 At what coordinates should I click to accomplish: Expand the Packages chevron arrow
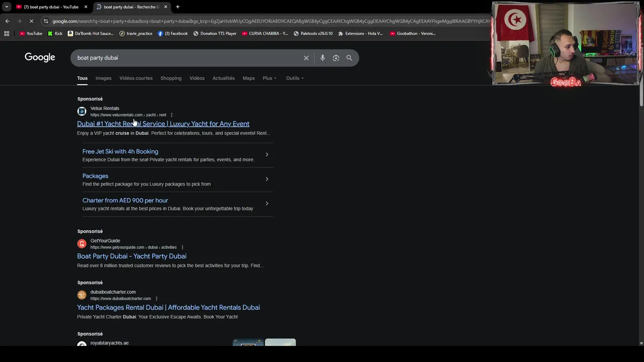click(x=267, y=179)
